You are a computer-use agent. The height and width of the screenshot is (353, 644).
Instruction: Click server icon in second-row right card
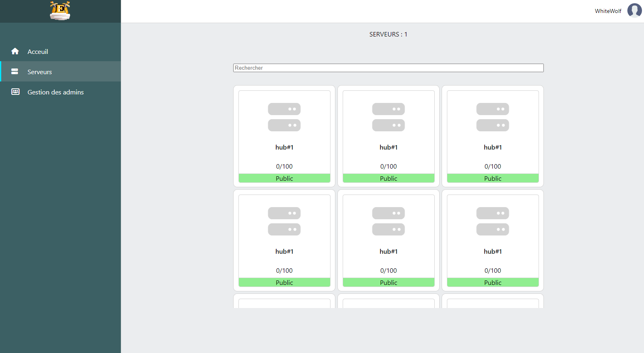point(493,221)
